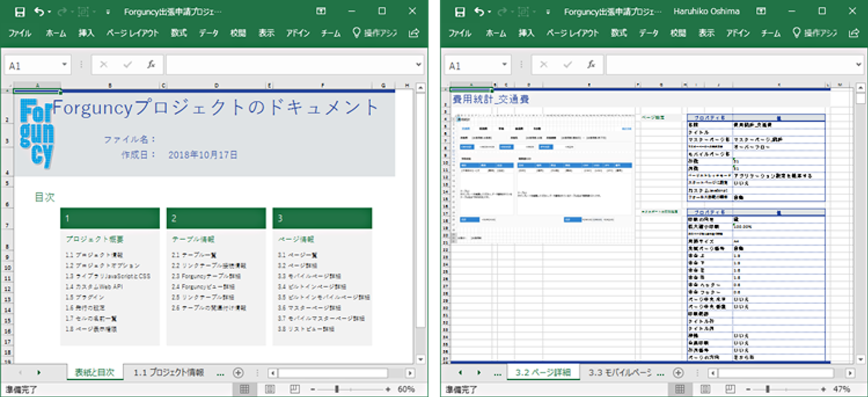The height and width of the screenshot is (397, 868).
Task: Add a new worksheet with the plus button
Action: click(x=238, y=371)
